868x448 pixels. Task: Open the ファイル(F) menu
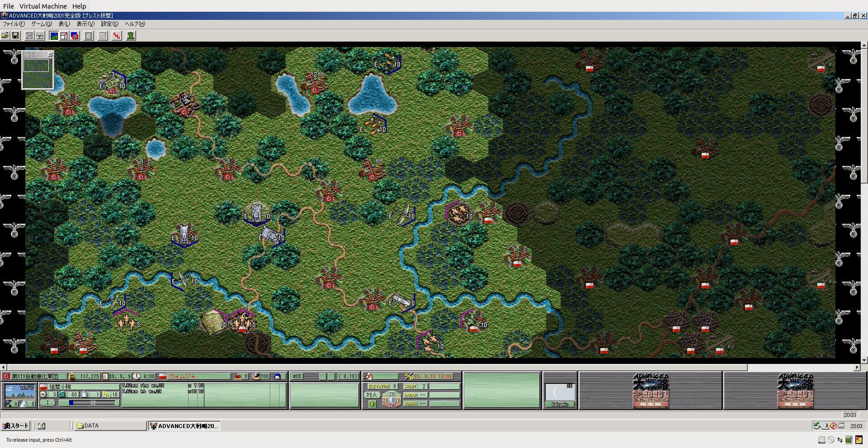pyautogui.click(x=14, y=24)
